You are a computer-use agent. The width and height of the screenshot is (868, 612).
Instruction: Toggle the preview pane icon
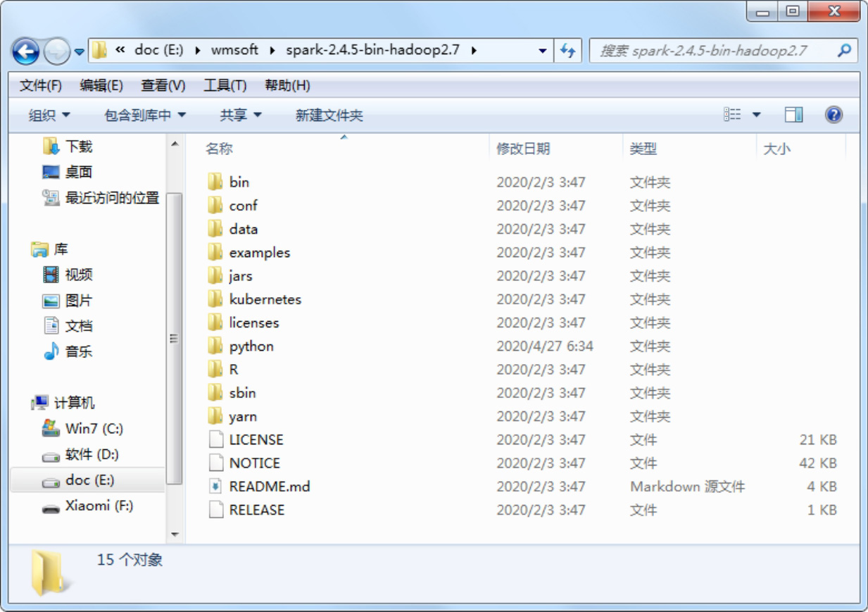(794, 115)
